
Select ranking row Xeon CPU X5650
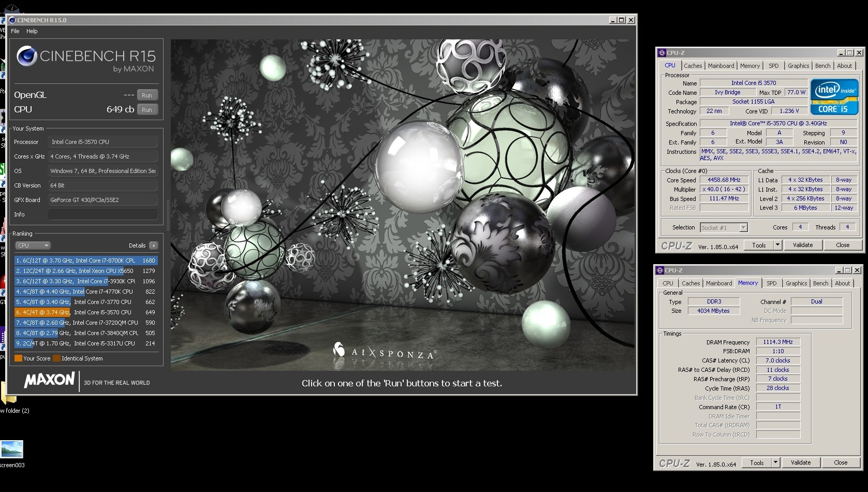(x=86, y=271)
